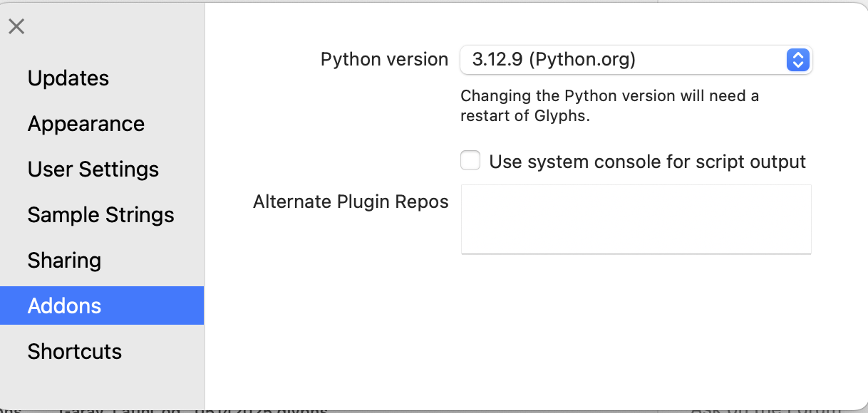868x413 pixels.
Task: Click the partially visible forum link at bottom right
Action: click(738, 410)
